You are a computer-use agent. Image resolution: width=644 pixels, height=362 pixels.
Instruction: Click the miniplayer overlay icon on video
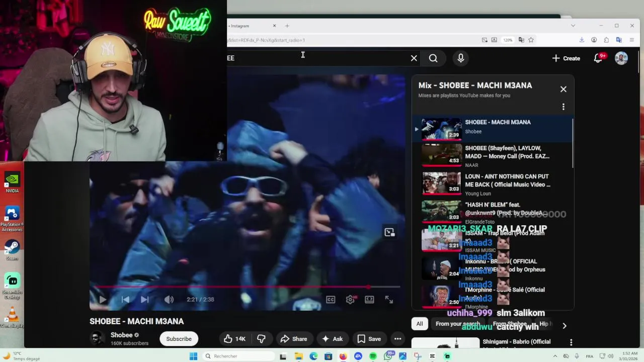[389, 232]
